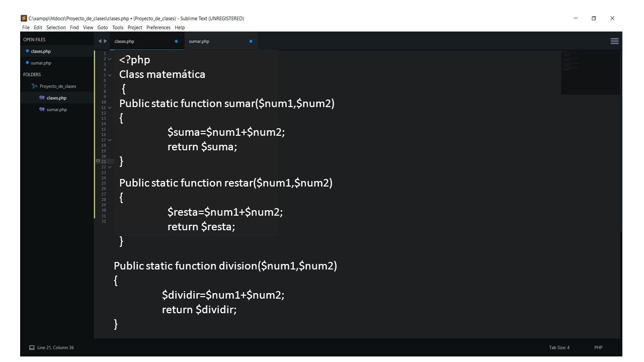Close clases.php tab via unsaved dot

(x=176, y=41)
